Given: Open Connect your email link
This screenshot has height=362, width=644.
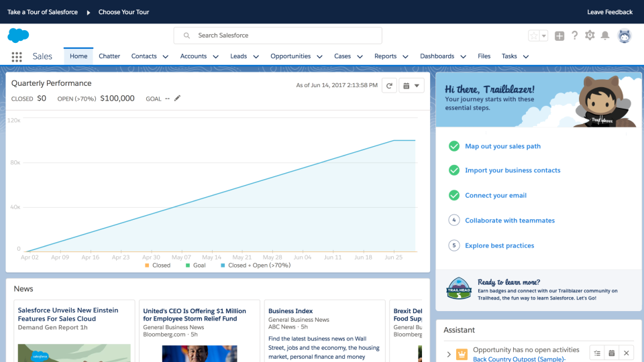Looking at the screenshot, I should [x=496, y=195].
